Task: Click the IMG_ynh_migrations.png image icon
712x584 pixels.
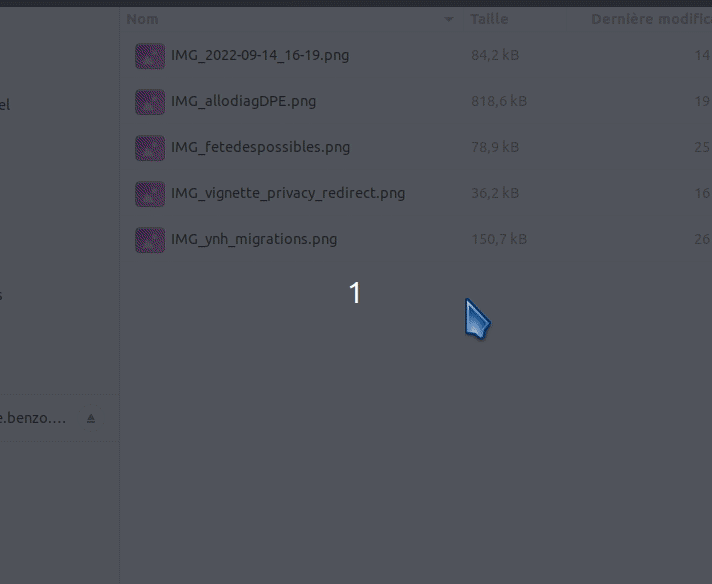Action: 150,240
